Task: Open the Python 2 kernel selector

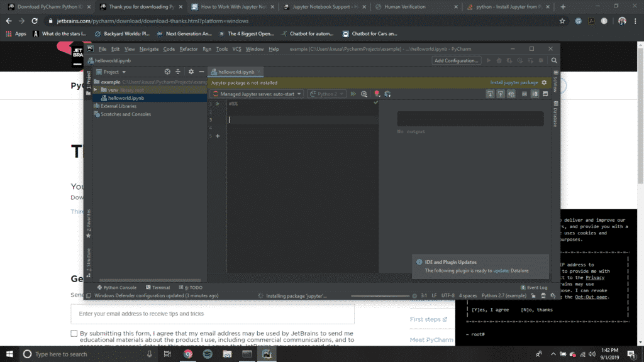Action: pos(326,93)
